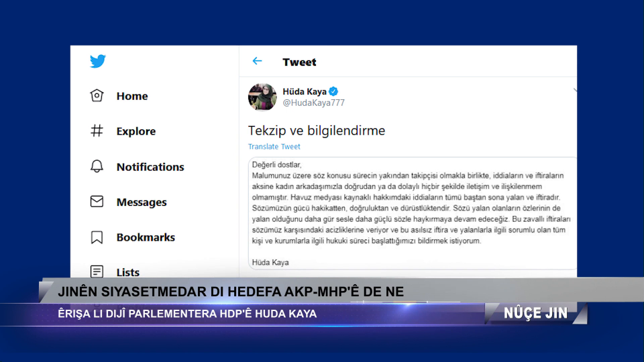The height and width of the screenshot is (362, 644).
Task: Click the Translate Tweet link
Action: point(274,147)
